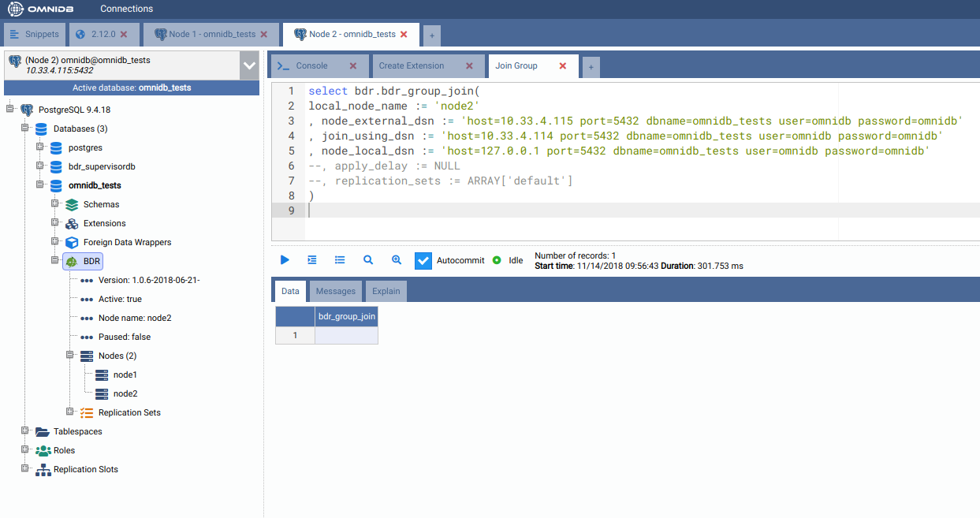Expand the Schemas tree node
The height and width of the screenshot is (518, 980).
[x=55, y=204]
